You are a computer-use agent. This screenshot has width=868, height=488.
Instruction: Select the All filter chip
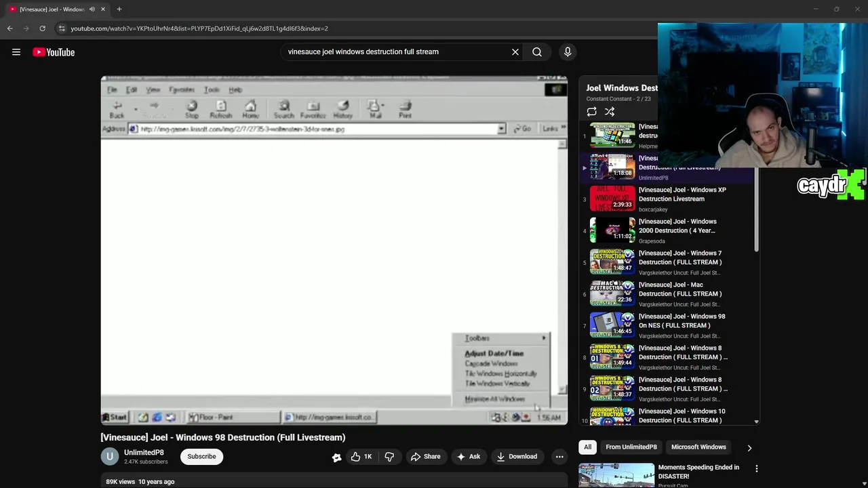(x=588, y=447)
